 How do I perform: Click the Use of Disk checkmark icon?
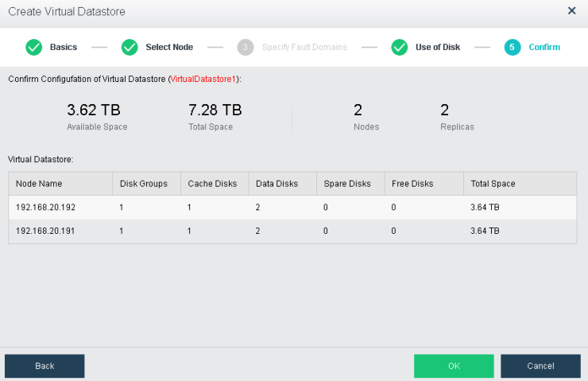(x=400, y=48)
